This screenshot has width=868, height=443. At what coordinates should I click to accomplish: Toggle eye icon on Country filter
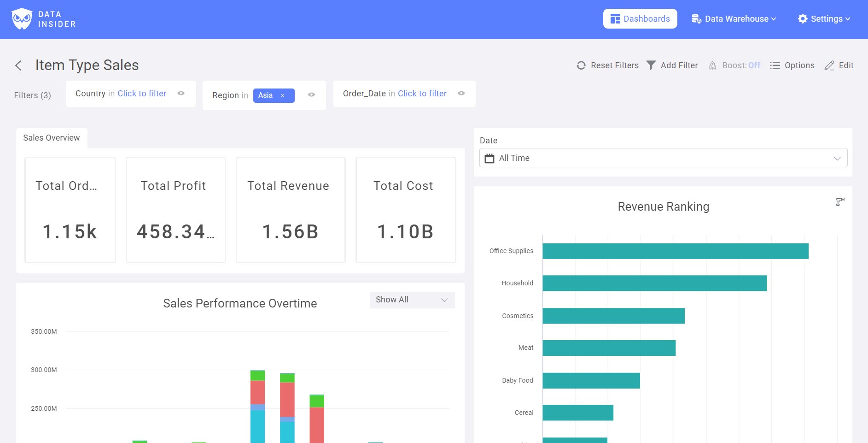point(181,94)
